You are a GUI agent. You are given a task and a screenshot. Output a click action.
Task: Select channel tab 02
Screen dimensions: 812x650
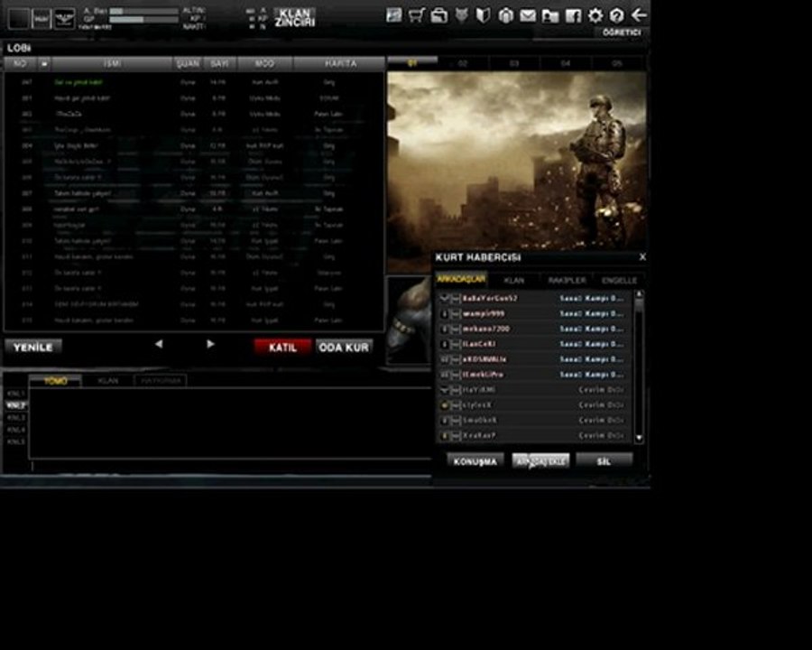[463, 63]
